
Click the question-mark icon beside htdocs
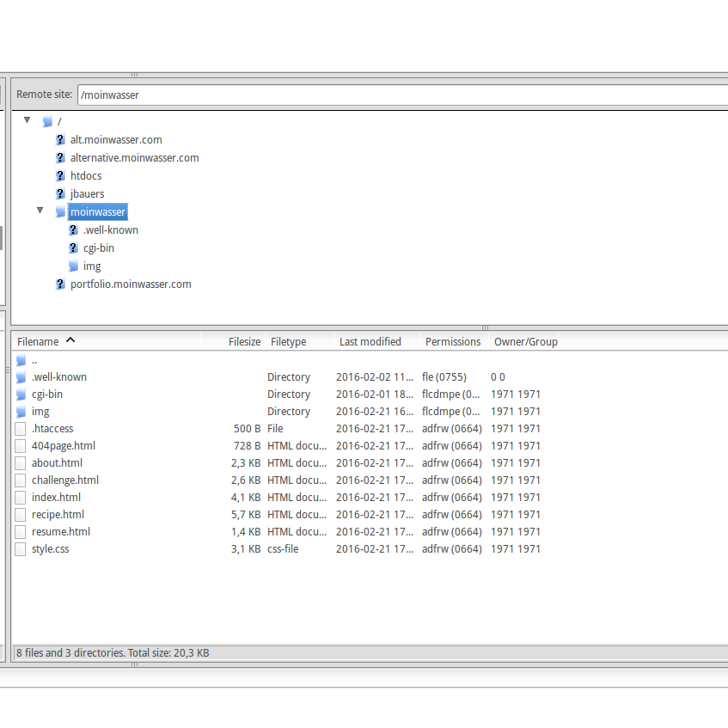(60, 176)
